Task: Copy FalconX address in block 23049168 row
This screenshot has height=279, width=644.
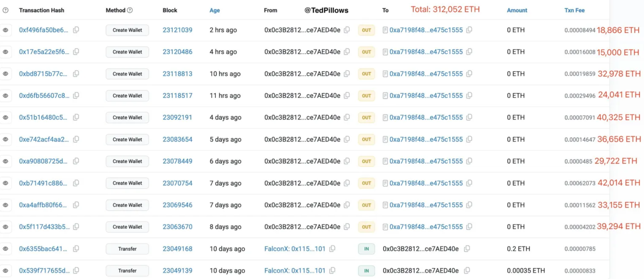Action: click(332, 249)
